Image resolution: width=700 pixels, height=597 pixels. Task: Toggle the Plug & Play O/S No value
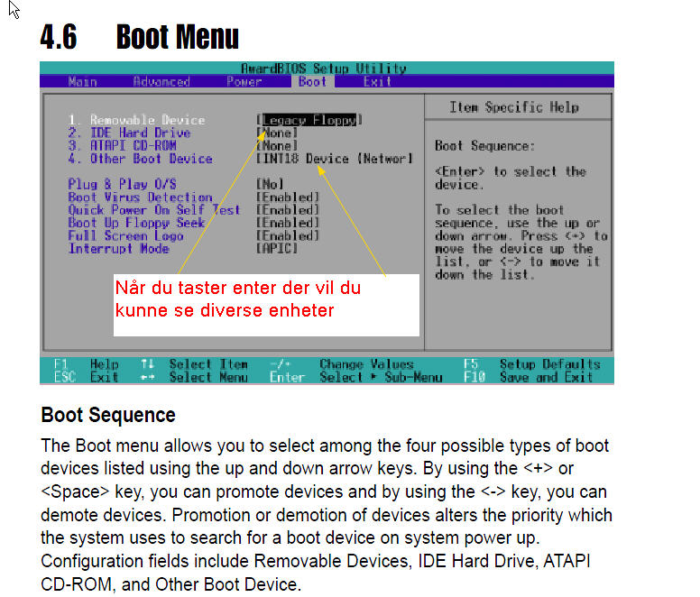point(270,184)
